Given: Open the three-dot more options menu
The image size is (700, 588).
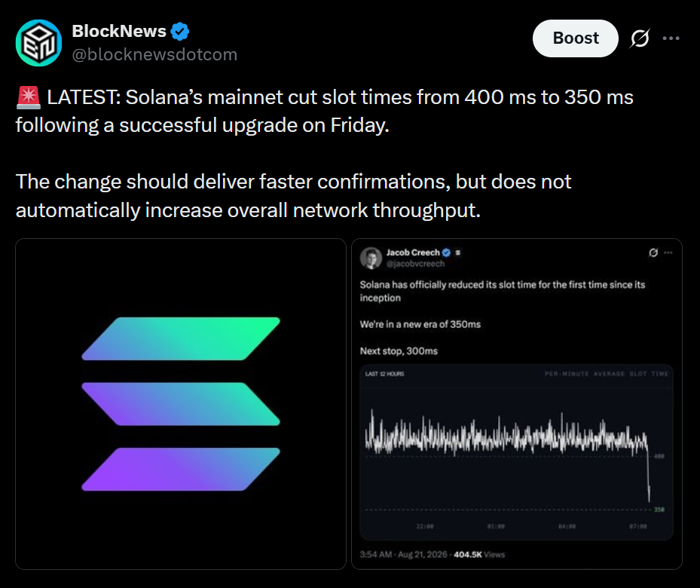Looking at the screenshot, I should click(x=671, y=38).
